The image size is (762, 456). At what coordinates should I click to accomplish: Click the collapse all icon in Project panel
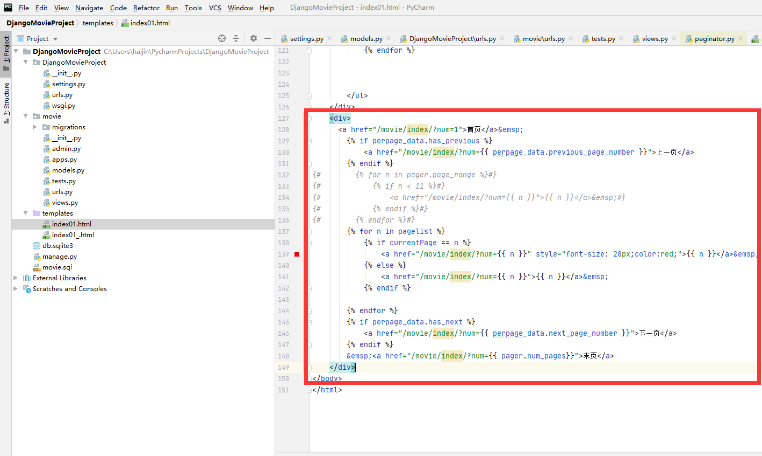tap(236, 38)
